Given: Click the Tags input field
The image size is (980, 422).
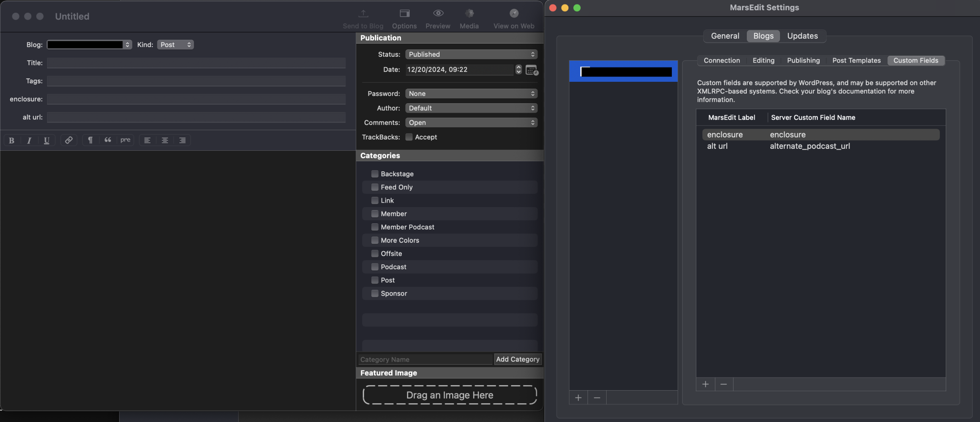Looking at the screenshot, I should coord(196,81).
